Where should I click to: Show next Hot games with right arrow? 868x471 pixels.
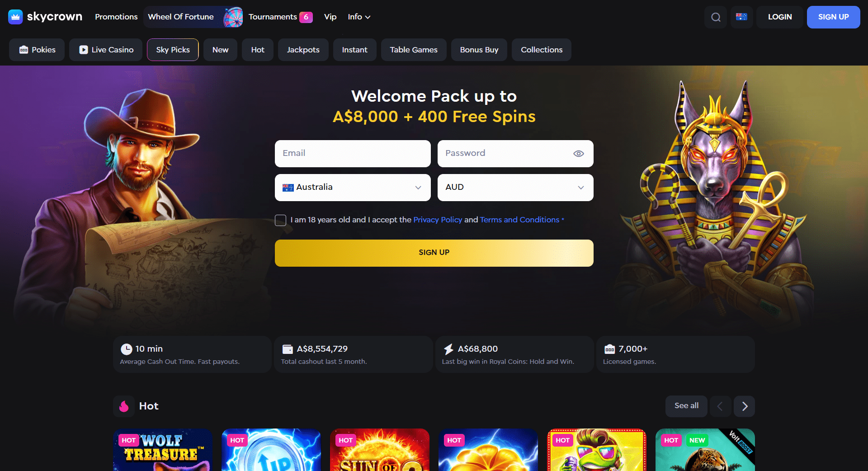(744, 406)
